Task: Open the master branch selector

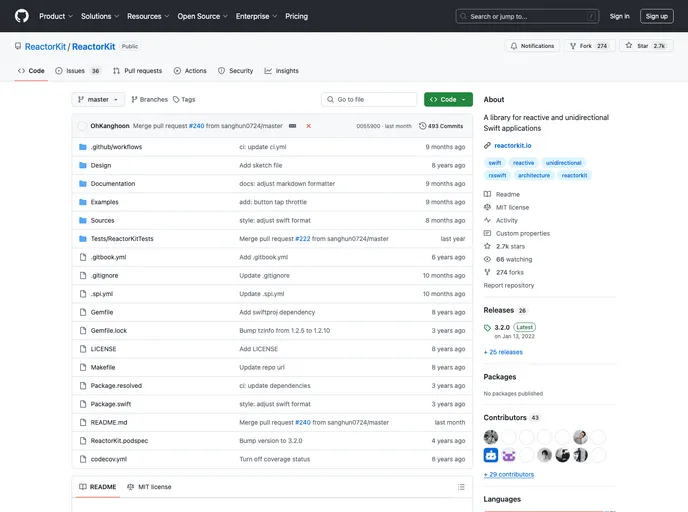Action: click(98, 100)
